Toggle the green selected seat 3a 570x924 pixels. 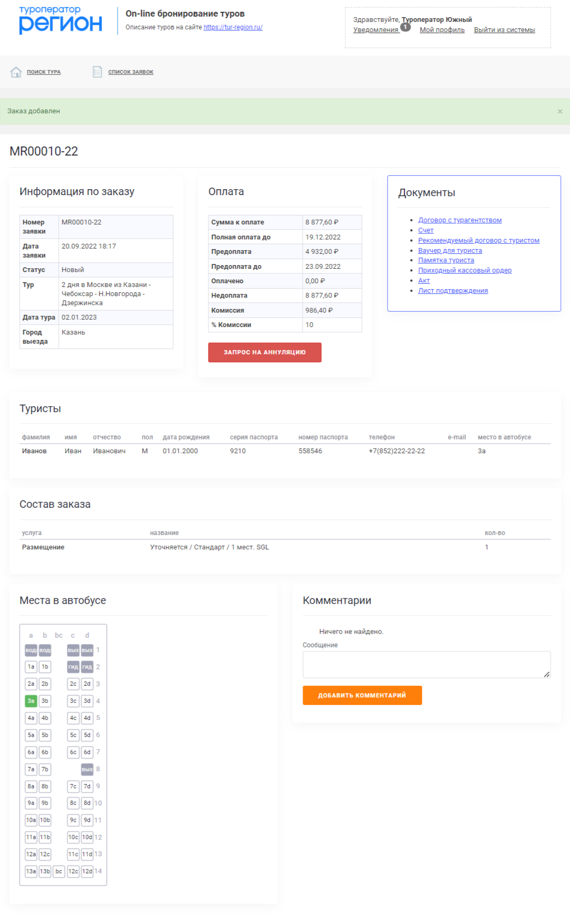(x=31, y=701)
